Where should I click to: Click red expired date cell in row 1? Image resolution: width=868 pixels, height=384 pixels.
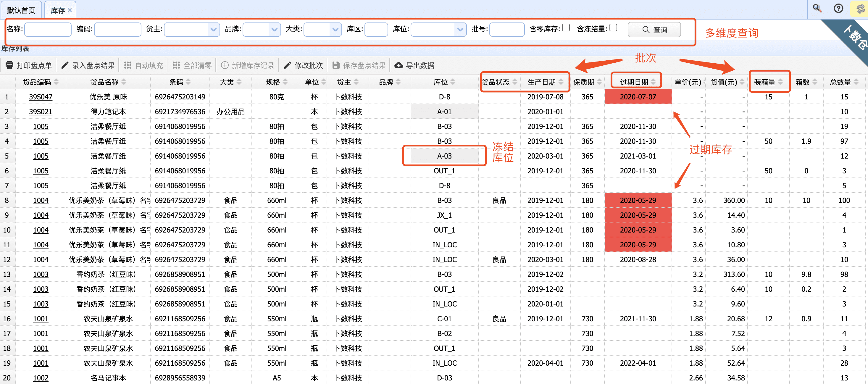click(x=638, y=97)
